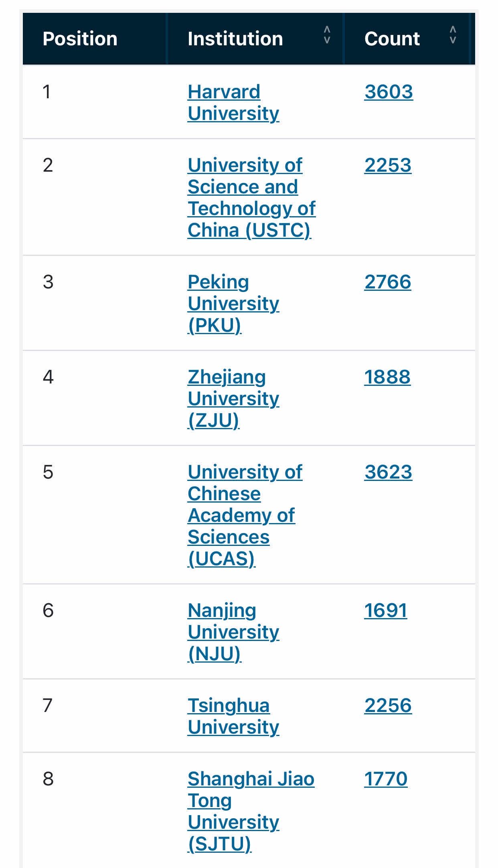The image size is (498, 868).
Task: Click count 2253 for USTC
Action: (x=388, y=165)
